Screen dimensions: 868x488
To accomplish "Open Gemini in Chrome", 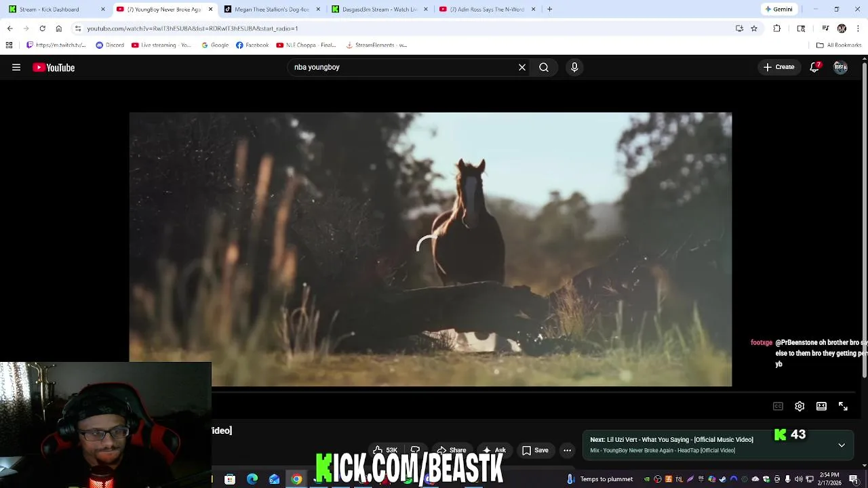I will pyautogui.click(x=778, y=9).
